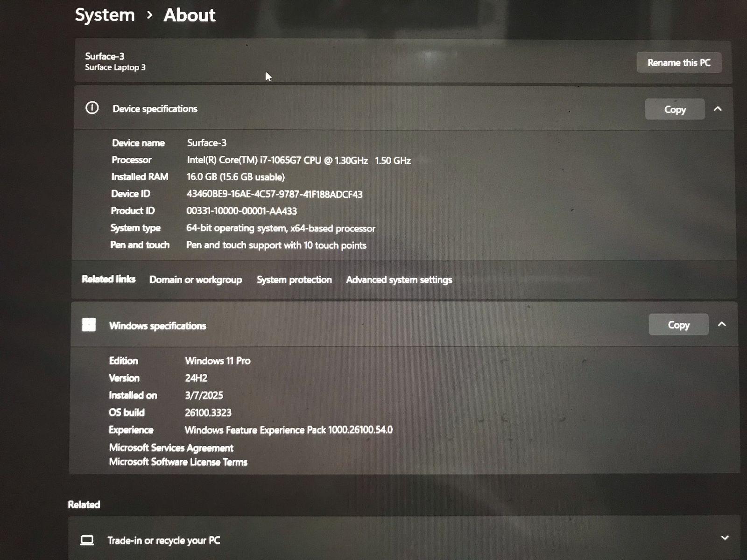Collapse the Device specifications section chevron
Image resolution: width=747 pixels, height=560 pixels.
[718, 109]
